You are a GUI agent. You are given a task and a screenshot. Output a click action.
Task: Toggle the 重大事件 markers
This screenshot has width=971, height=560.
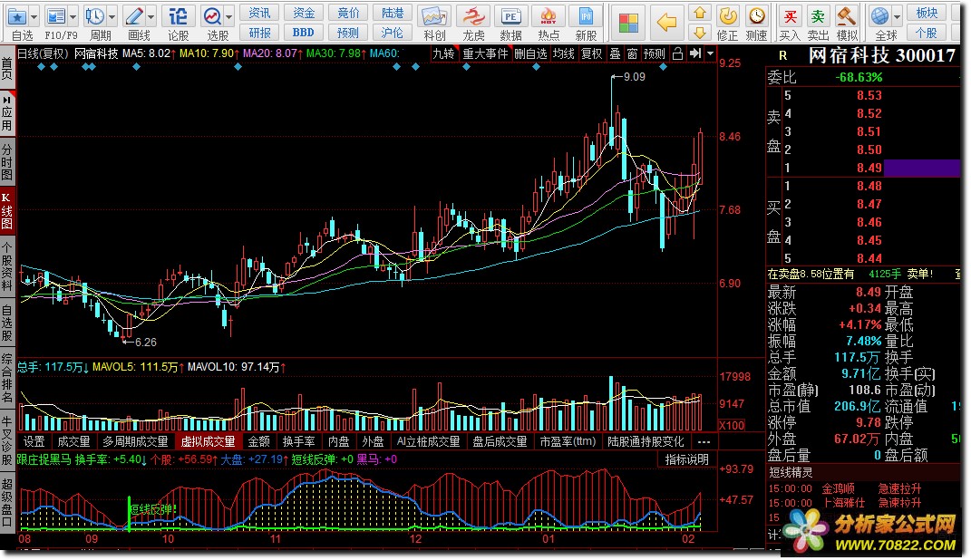point(485,53)
